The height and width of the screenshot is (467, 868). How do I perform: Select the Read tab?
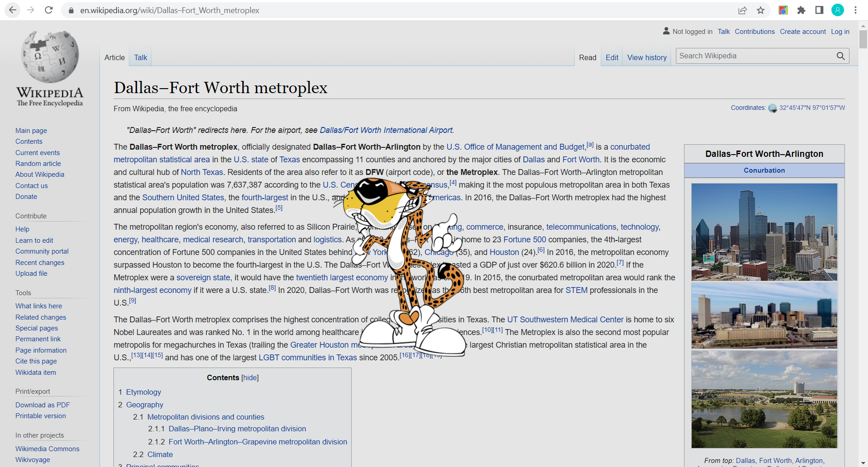pos(588,57)
